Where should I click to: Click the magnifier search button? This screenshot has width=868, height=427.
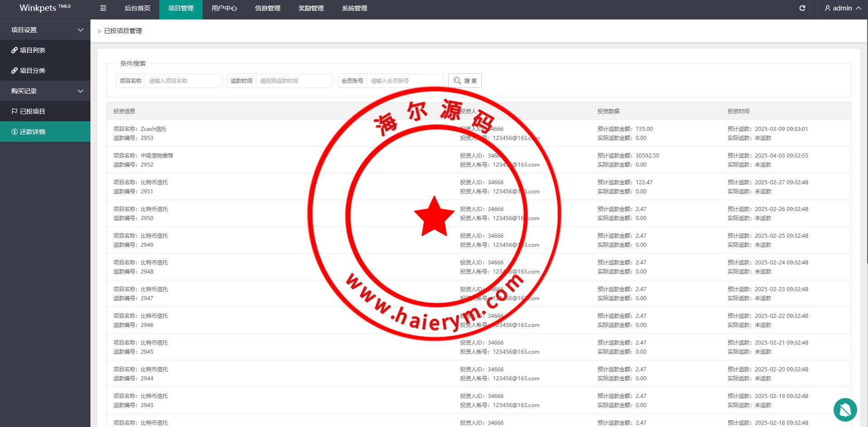tap(465, 81)
